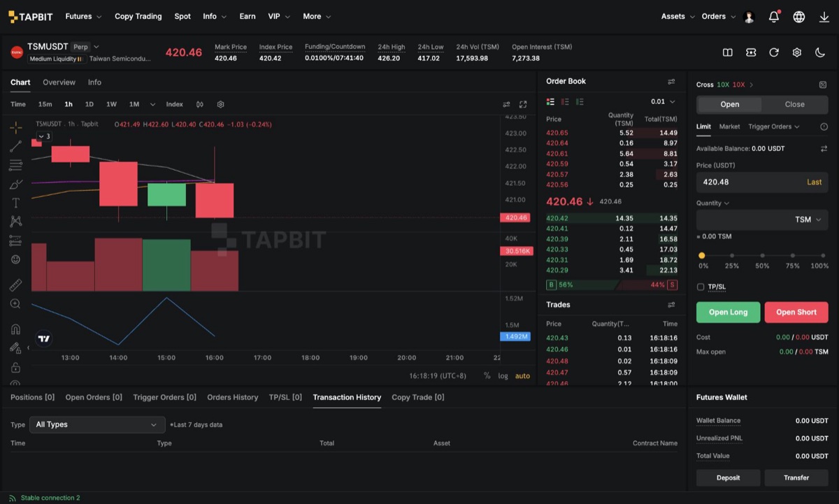This screenshot has width=839, height=504.
Task: Switch order mode to Open
Action: [730, 104]
